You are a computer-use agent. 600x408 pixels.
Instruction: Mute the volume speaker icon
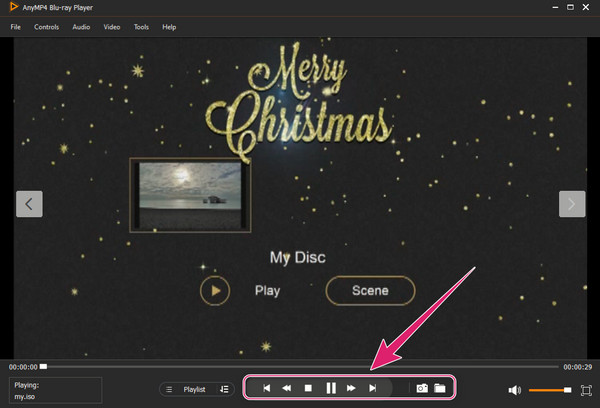pos(515,390)
